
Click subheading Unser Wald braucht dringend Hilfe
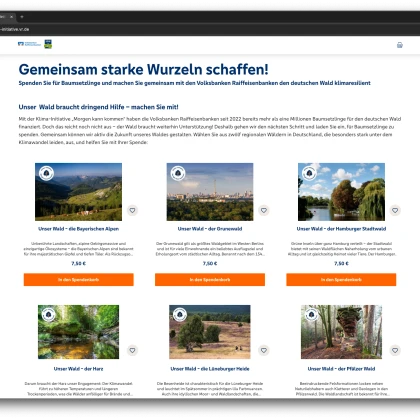[x=98, y=107]
